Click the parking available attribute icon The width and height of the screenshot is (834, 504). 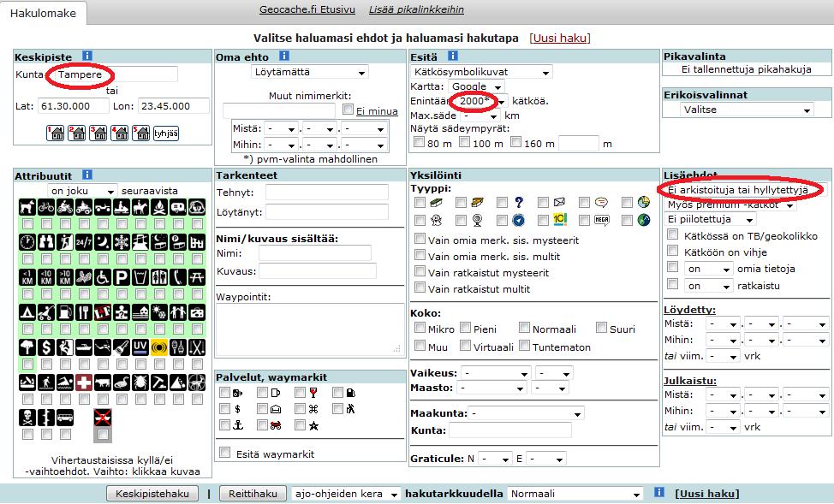click(x=122, y=277)
